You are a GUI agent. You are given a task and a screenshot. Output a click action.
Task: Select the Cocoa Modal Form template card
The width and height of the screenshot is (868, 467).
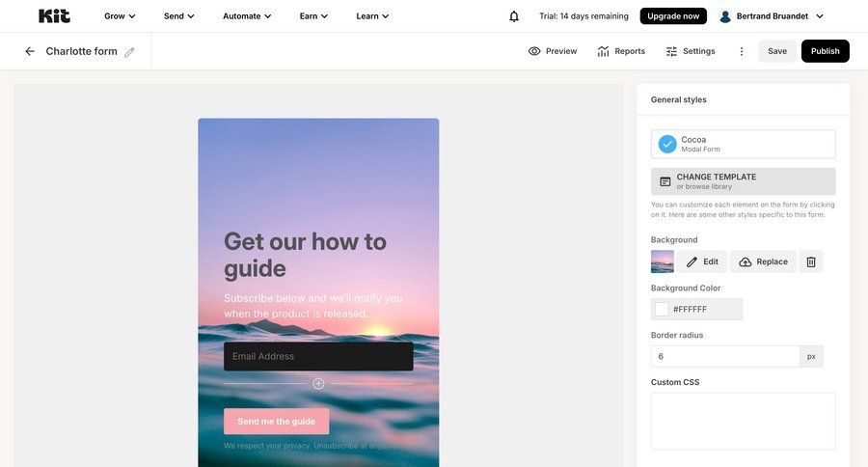743,144
